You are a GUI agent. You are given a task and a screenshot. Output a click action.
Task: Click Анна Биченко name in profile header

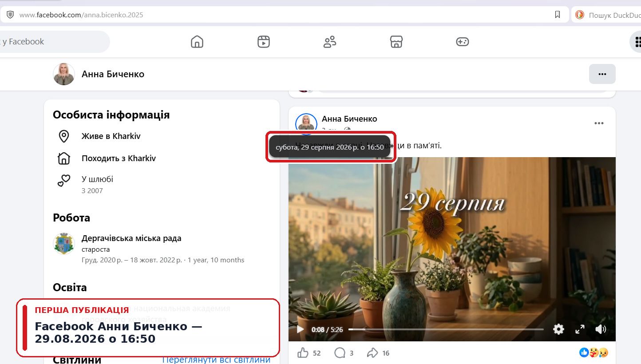pyautogui.click(x=113, y=74)
